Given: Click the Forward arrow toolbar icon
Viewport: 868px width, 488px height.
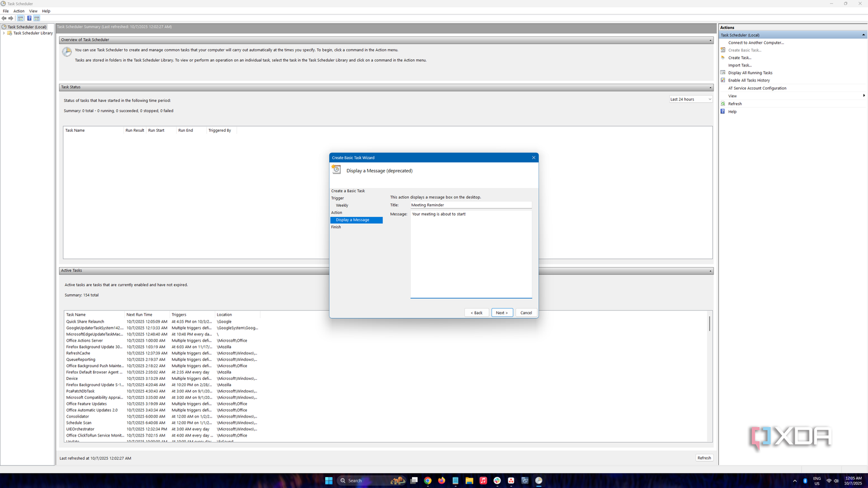Looking at the screenshot, I should pos(11,19).
